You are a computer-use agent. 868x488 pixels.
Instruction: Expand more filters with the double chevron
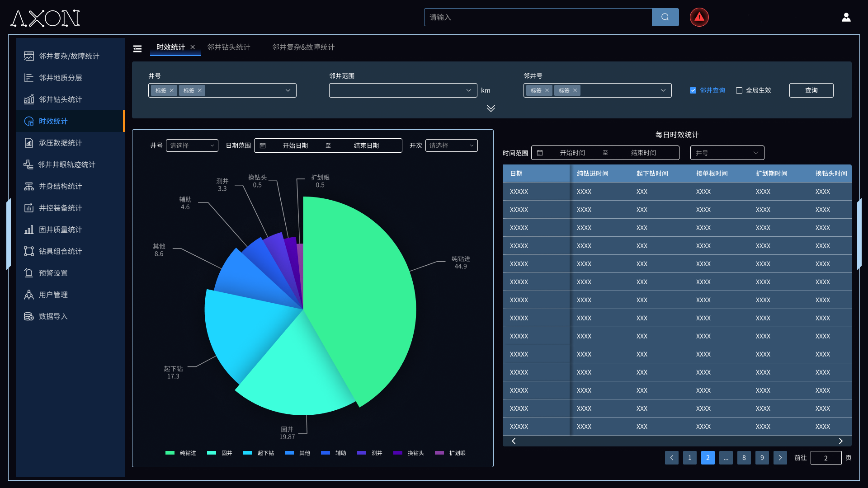point(491,108)
